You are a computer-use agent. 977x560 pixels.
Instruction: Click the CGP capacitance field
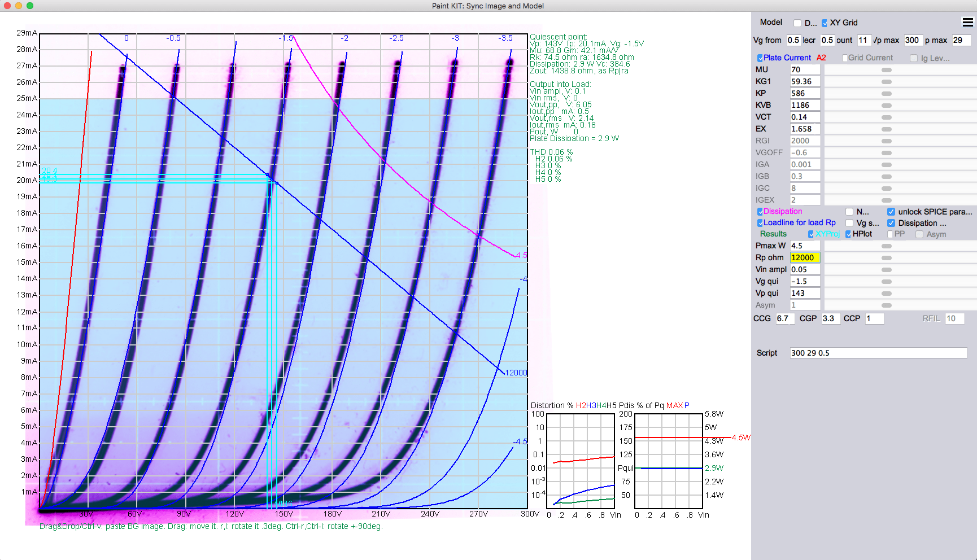pyautogui.click(x=831, y=318)
